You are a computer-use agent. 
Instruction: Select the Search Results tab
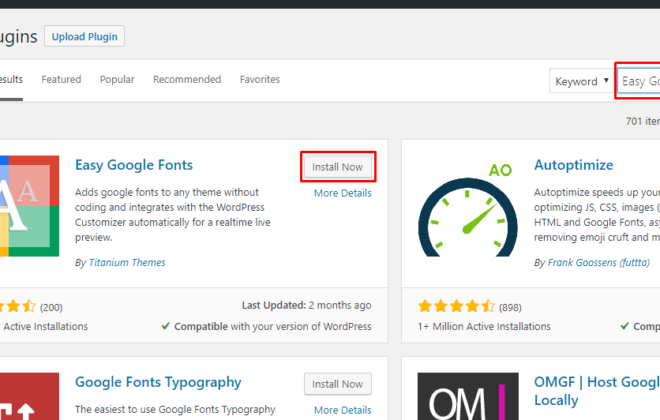click(11, 79)
